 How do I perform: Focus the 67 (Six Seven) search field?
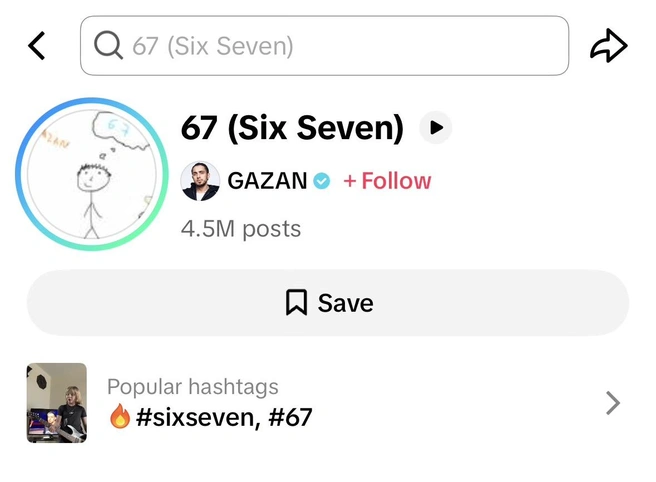[324, 46]
